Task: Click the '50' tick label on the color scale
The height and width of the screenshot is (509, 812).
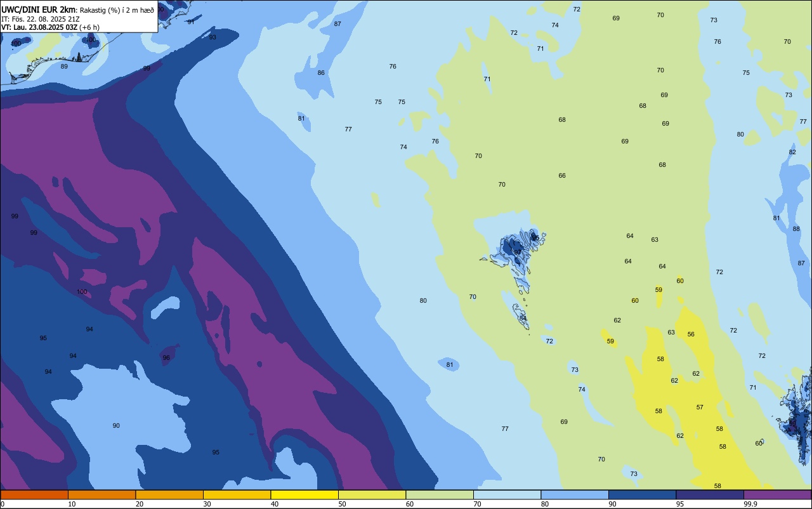Action: pos(342,504)
